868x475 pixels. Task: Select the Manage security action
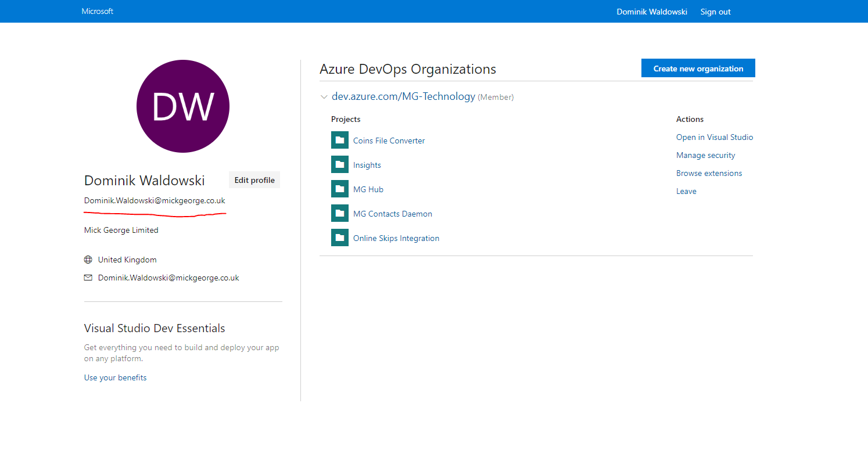coord(705,155)
